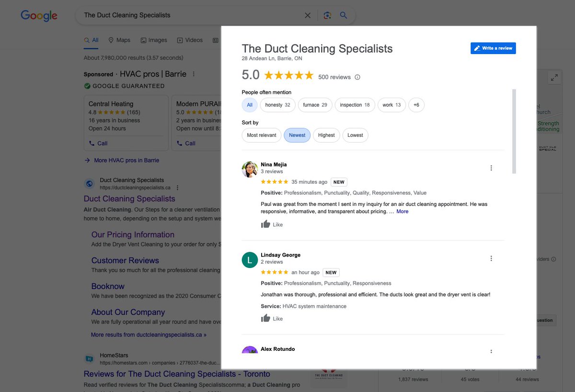
Task: Open search by image camera icon
Action: point(327,15)
